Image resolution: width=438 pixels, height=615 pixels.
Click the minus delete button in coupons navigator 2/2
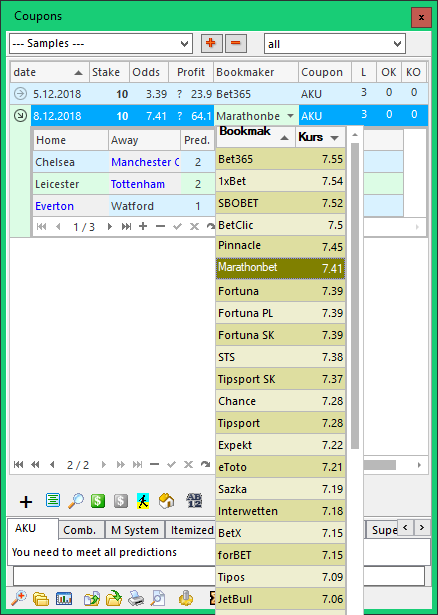click(x=154, y=465)
